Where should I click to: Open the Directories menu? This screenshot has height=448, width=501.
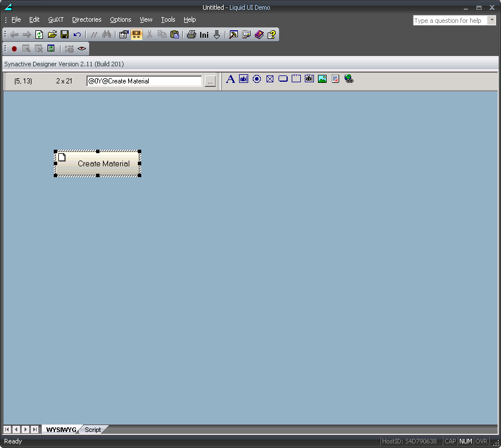[86, 19]
